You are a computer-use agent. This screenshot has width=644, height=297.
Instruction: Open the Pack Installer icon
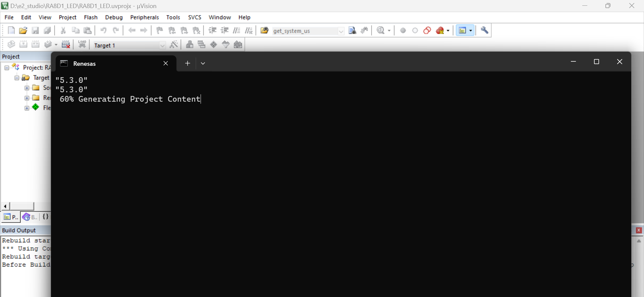pyautogui.click(x=238, y=45)
